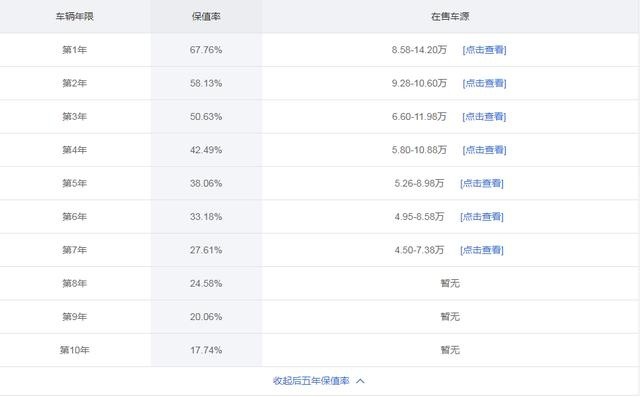Open 点击查看 link for 第4年 row
The height and width of the screenshot is (397, 640).
point(484,150)
